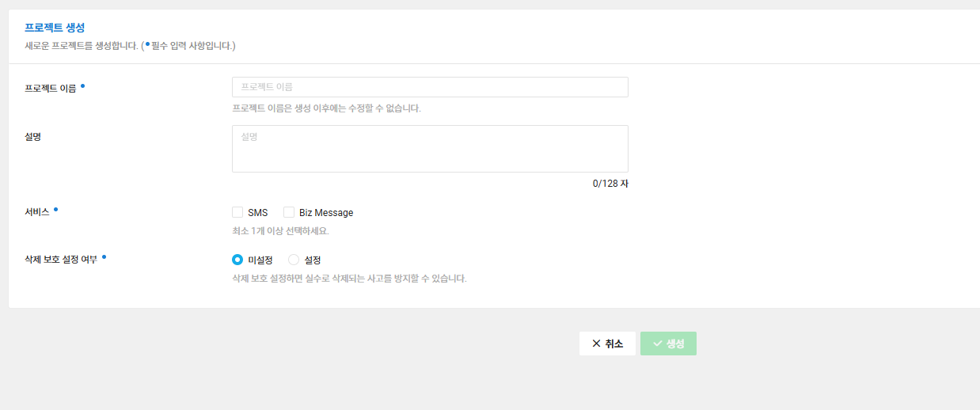Choose the 설정 deletion protection radio
This screenshot has height=410, width=980.
click(294, 260)
